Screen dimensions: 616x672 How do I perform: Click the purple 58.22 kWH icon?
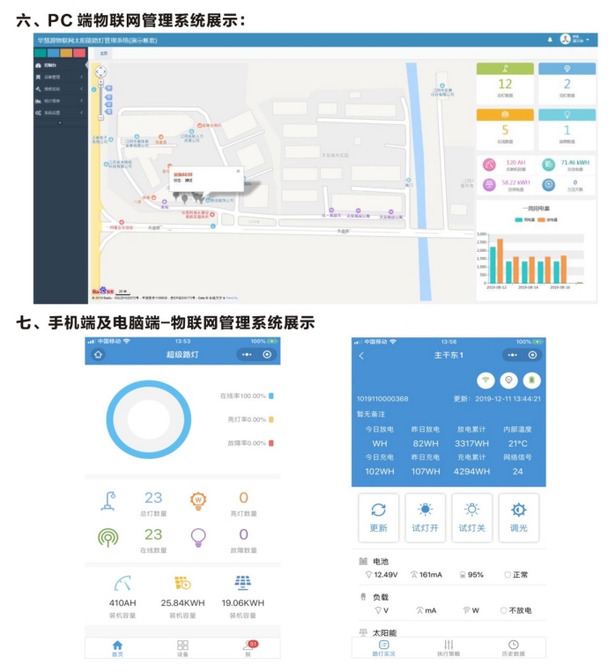(x=489, y=185)
